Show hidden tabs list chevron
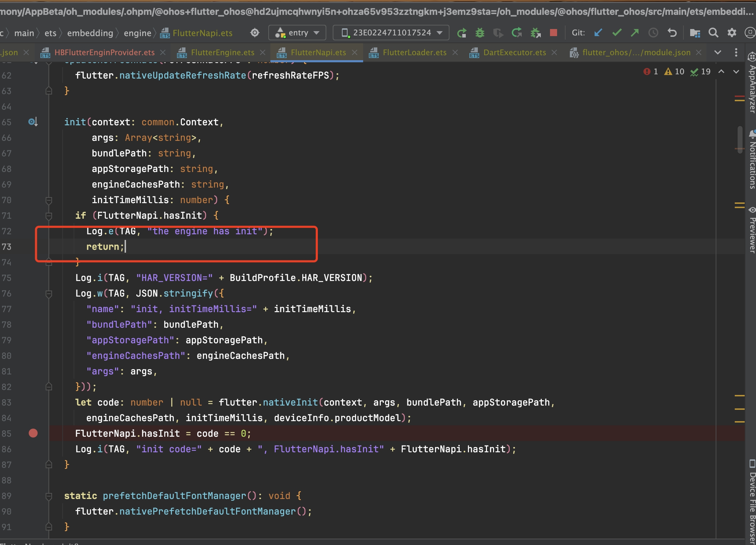Screen dimensions: 756x545 [x=718, y=52]
